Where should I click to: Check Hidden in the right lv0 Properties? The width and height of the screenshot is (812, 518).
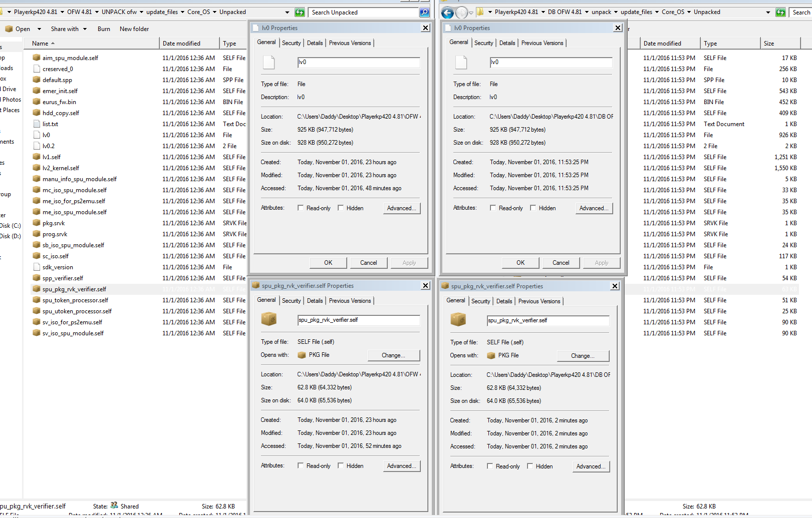pyautogui.click(x=533, y=208)
